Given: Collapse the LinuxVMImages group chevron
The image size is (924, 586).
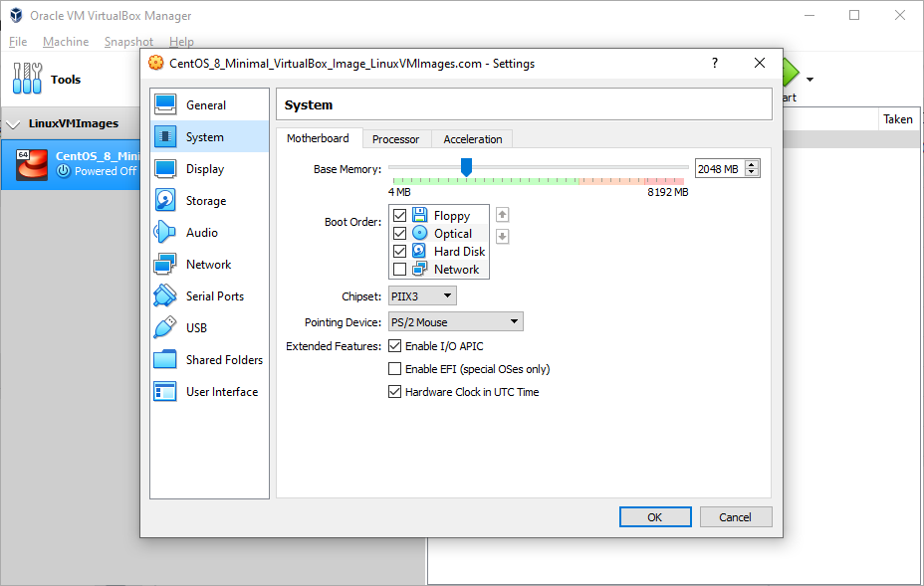Looking at the screenshot, I should [x=13, y=123].
